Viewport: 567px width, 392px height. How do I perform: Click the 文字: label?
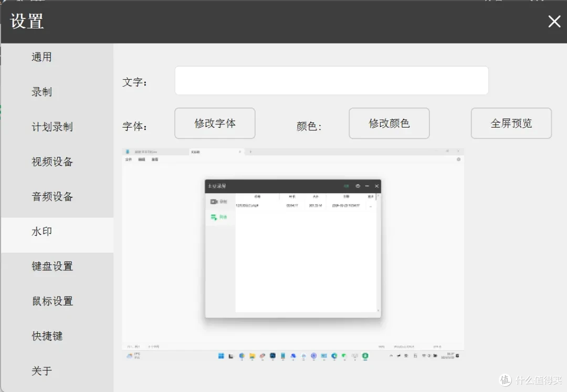(134, 82)
